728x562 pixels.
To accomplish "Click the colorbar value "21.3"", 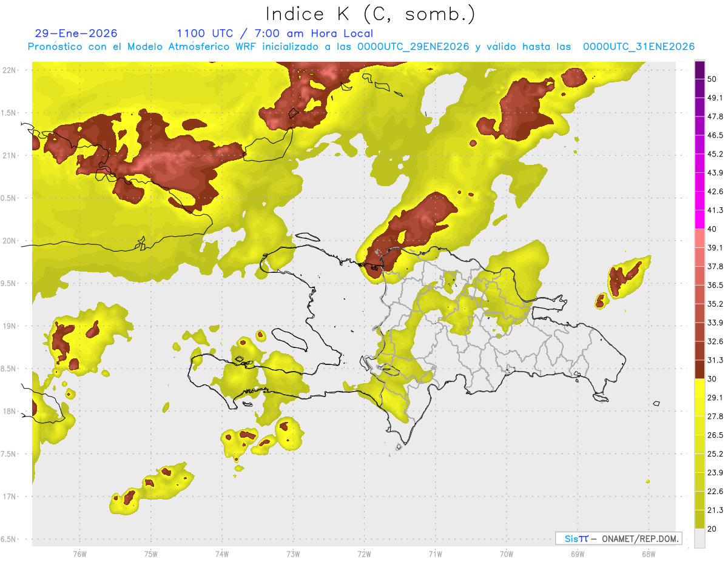I will point(715,510).
